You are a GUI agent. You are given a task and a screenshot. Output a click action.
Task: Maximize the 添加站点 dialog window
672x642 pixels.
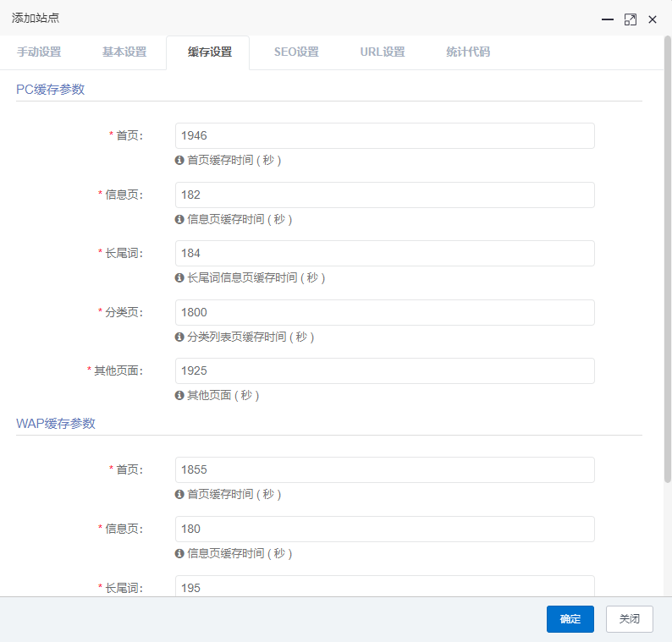coord(630,19)
